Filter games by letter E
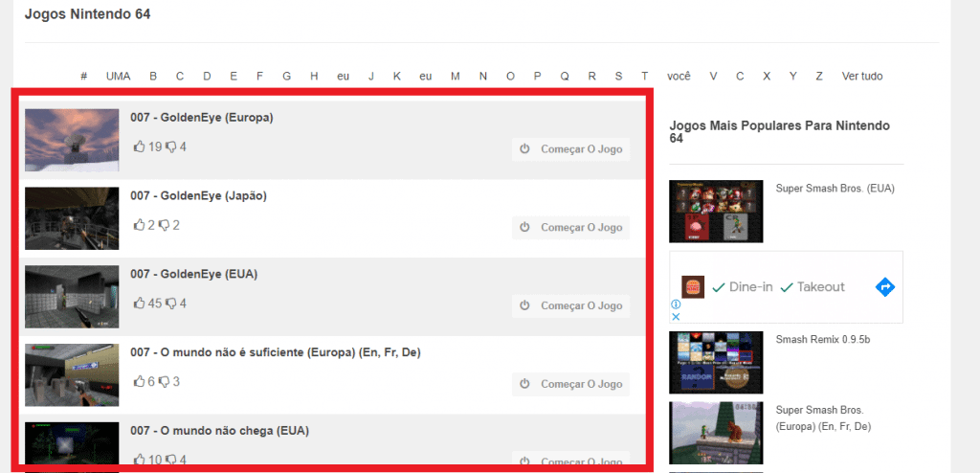 click(234, 77)
